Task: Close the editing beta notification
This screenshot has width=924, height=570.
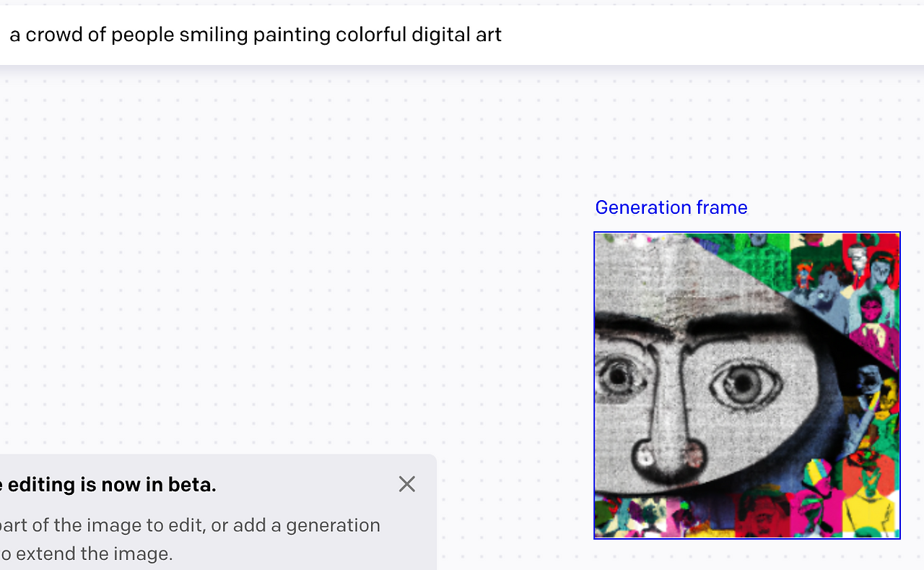Action: (x=407, y=484)
